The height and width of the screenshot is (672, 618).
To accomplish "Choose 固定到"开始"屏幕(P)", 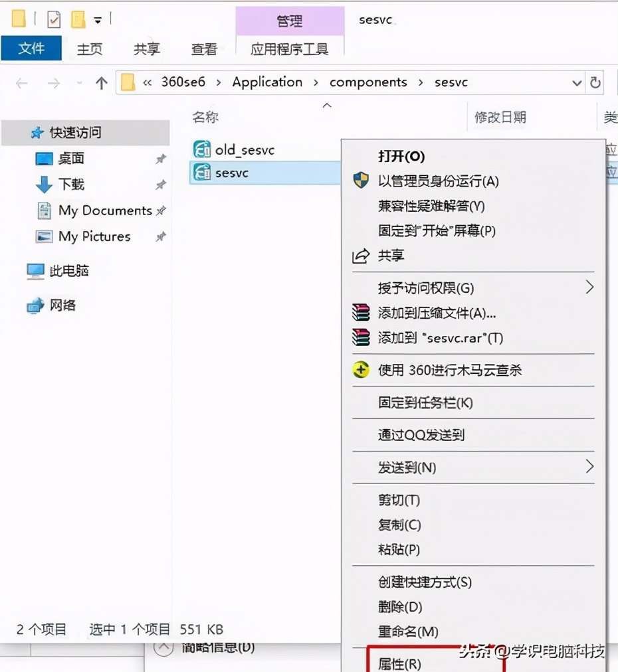I will point(437,230).
